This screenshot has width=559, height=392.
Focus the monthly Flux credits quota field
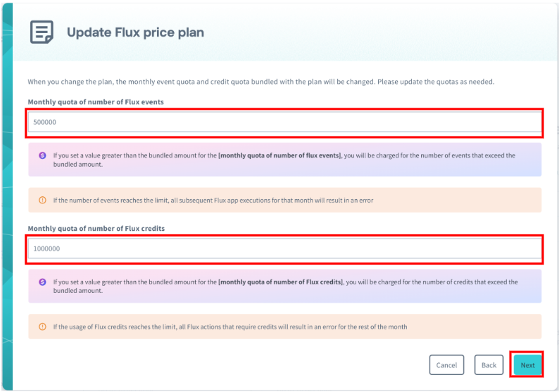(x=284, y=248)
